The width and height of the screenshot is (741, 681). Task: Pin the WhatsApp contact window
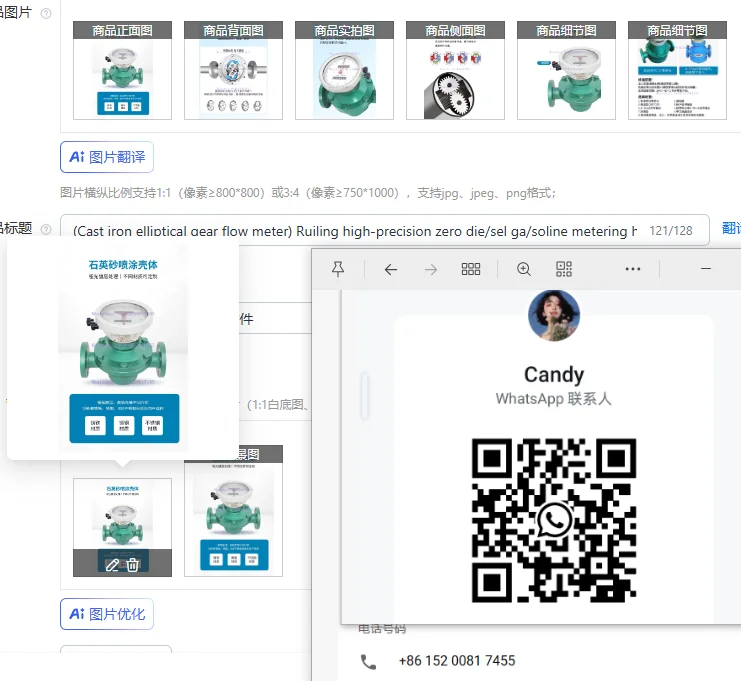[337, 269]
